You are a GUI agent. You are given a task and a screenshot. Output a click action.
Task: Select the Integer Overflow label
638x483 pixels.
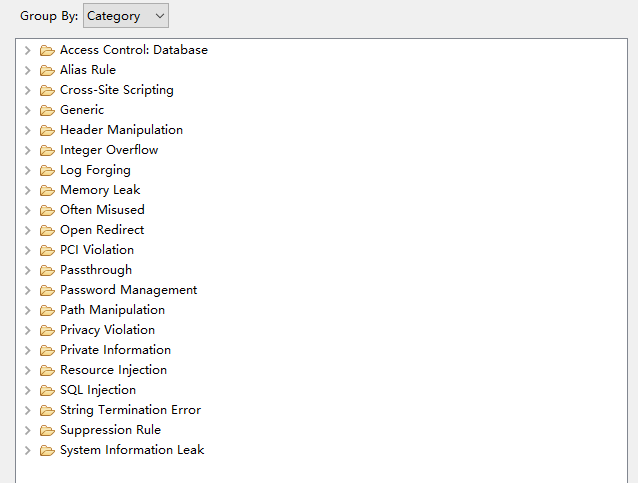tap(109, 150)
